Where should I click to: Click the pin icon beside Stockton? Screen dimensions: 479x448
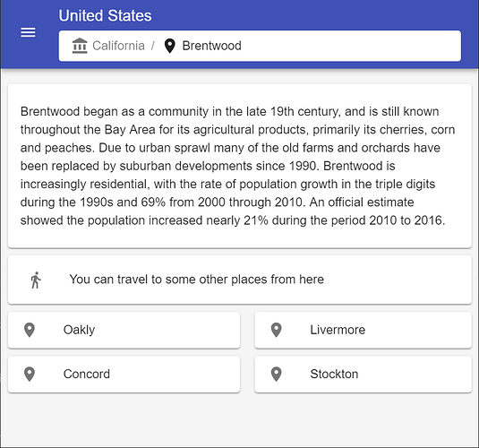click(276, 374)
